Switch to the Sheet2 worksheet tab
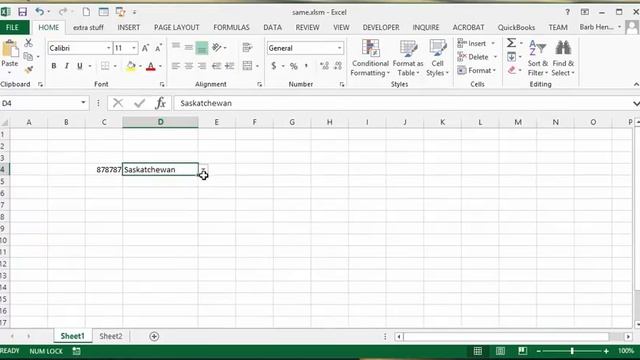640x360 pixels. [x=111, y=336]
